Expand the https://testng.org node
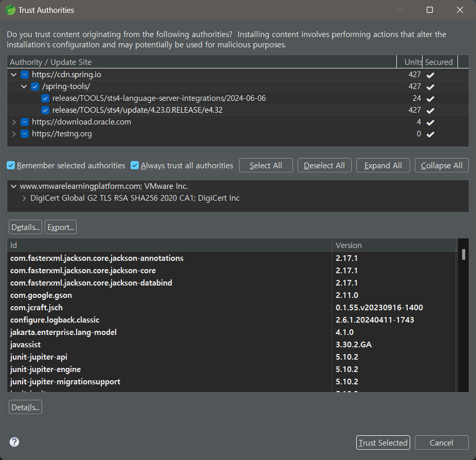Image resolution: width=476 pixels, height=460 pixels. pyautogui.click(x=14, y=134)
